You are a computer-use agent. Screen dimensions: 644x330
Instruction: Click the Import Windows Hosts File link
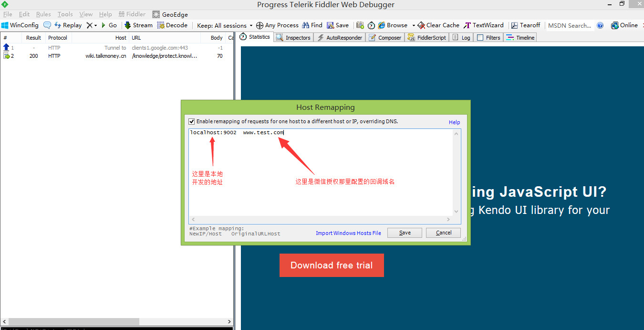(x=348, y=233)
